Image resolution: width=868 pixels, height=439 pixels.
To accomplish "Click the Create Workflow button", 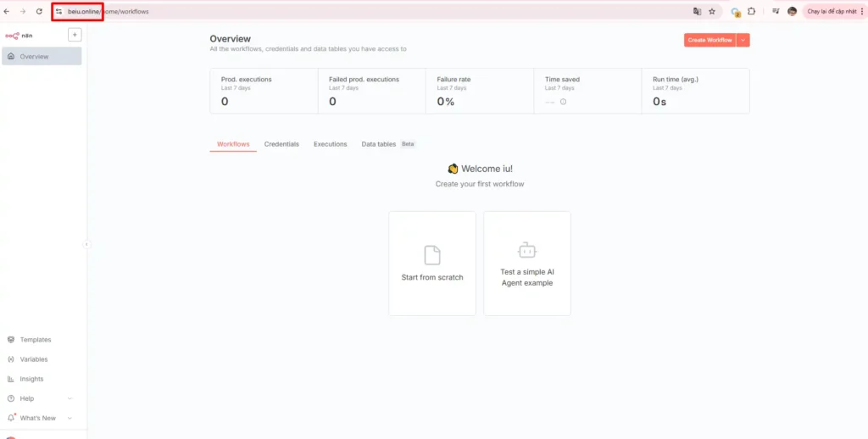I will pos(709,40).
